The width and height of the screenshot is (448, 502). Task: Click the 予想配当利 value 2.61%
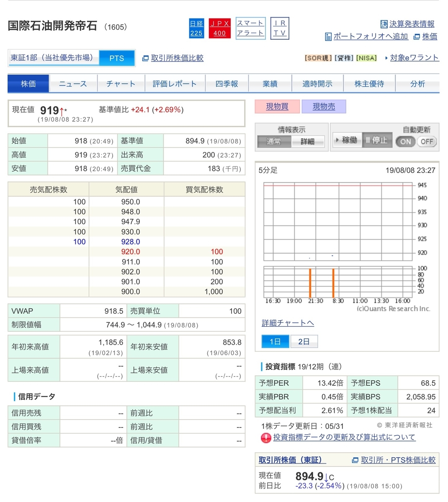(332, 410)
